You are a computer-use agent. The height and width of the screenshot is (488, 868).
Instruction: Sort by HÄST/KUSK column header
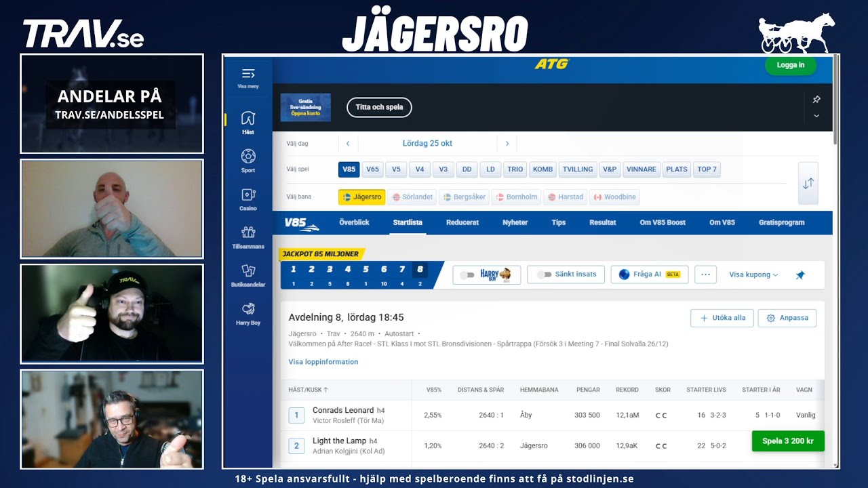coord(308,390)
